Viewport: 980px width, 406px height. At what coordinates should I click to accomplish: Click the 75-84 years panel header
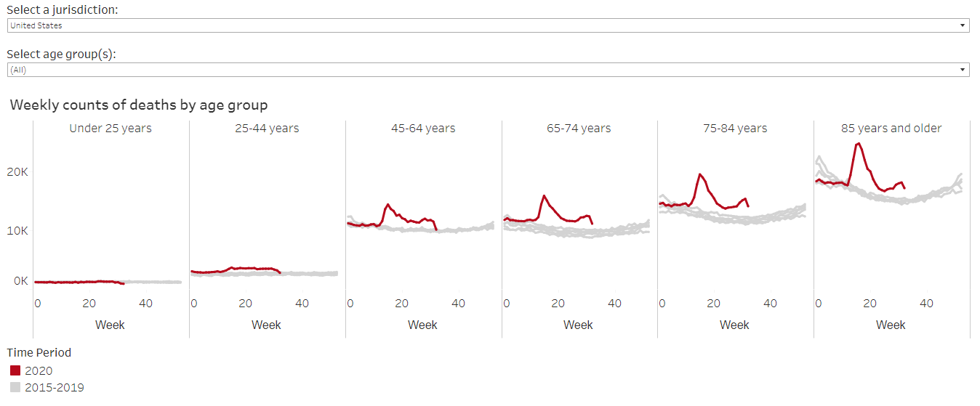(735, 129)
